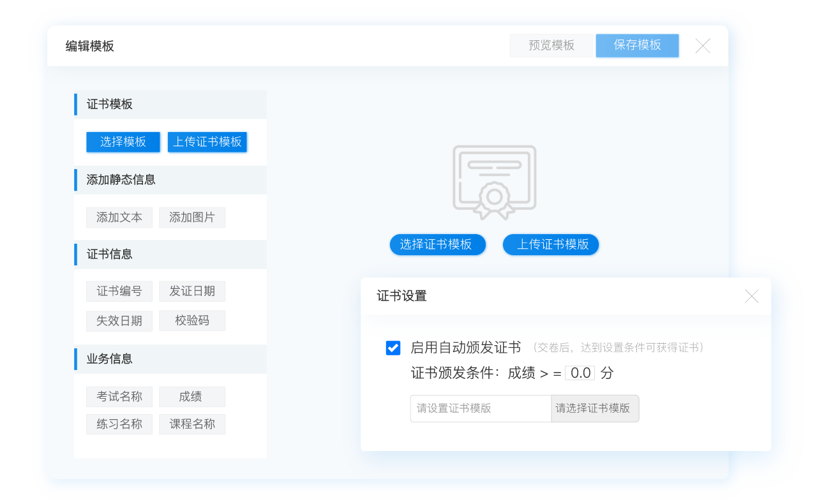Screen dimensions: 817x504
Task: Click 选择模板 in the sidebar
Action: coord(123,142)
